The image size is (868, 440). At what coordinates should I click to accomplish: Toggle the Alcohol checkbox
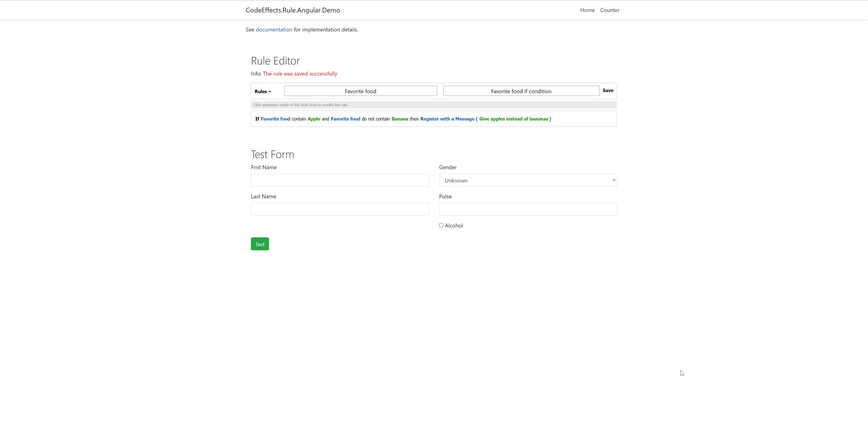441,225
